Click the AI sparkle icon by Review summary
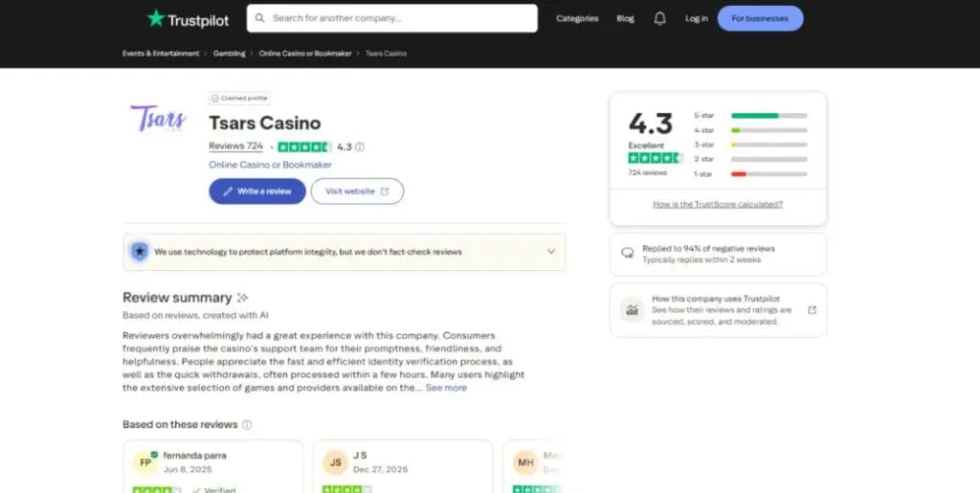The image size is (980, 493). pos(243,298)
